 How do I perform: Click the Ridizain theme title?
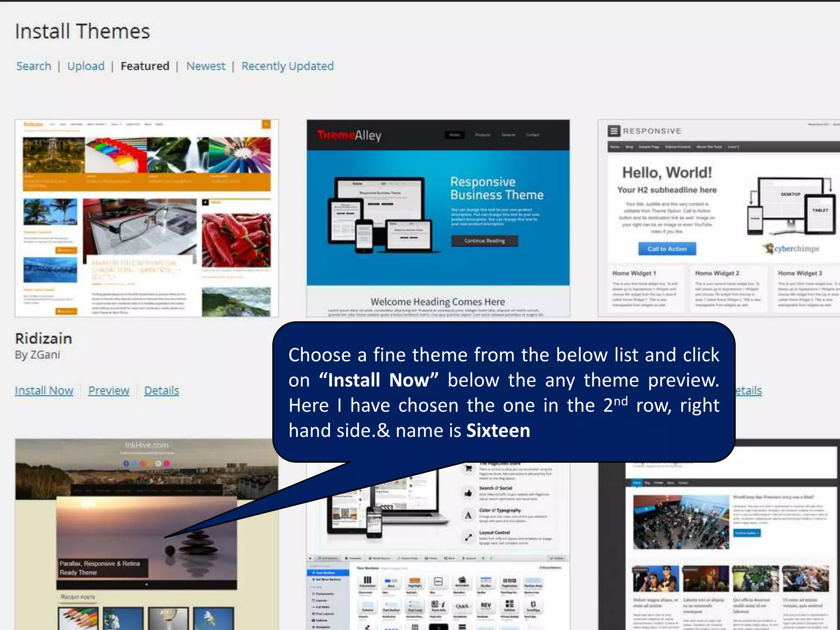click(43, 338)
